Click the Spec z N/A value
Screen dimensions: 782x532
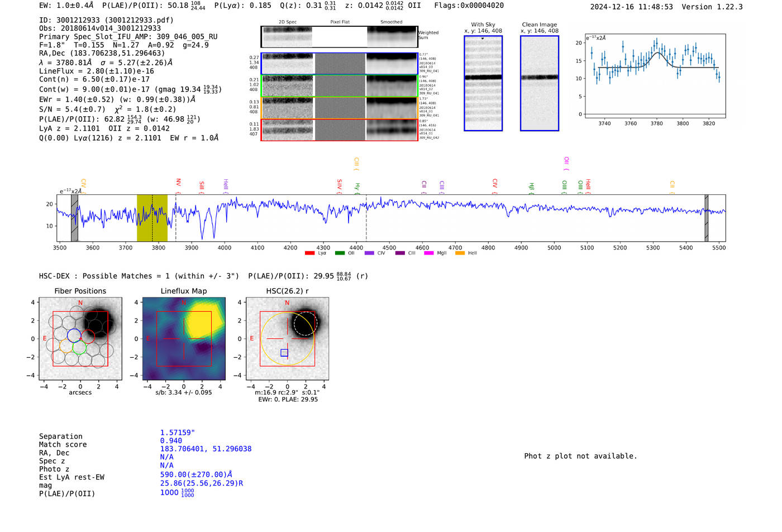click(166, 457)
